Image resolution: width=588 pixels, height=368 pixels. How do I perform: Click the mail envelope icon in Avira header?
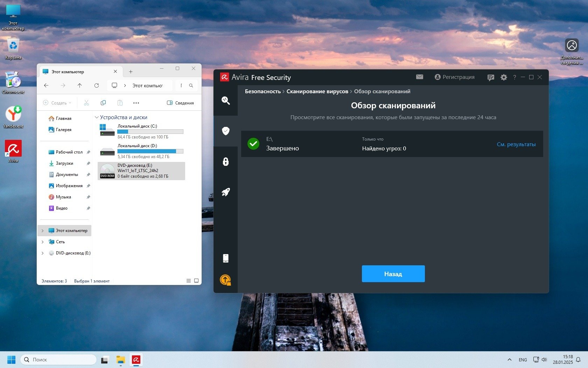420,77
